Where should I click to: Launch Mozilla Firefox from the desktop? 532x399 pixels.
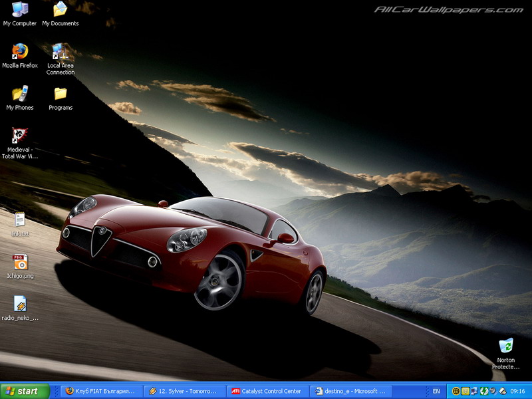click(x=20, y=52)
